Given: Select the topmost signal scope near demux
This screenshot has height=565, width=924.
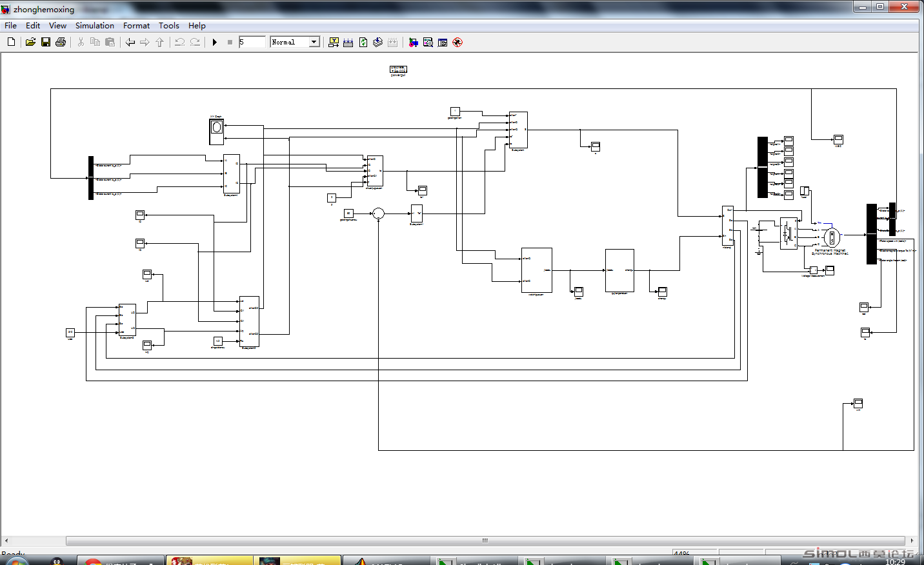Looking at the screenshot, I should pos(788,140).
